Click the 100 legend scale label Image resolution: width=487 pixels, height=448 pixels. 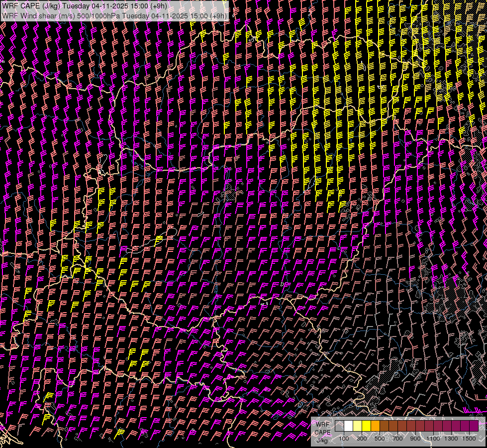coord(344,439)
